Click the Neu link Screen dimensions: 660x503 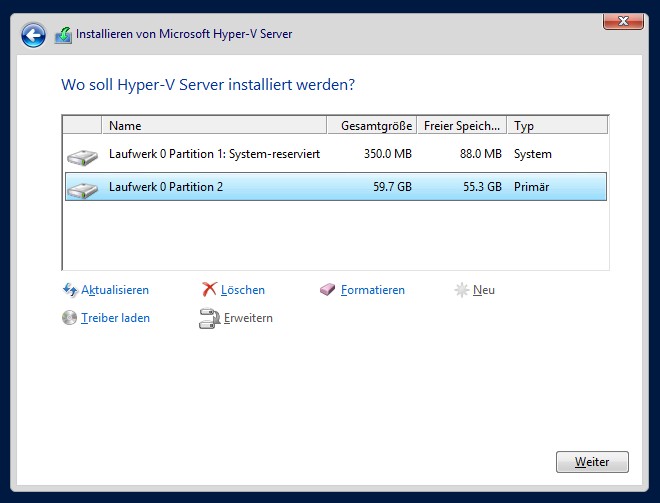point(484,290)
